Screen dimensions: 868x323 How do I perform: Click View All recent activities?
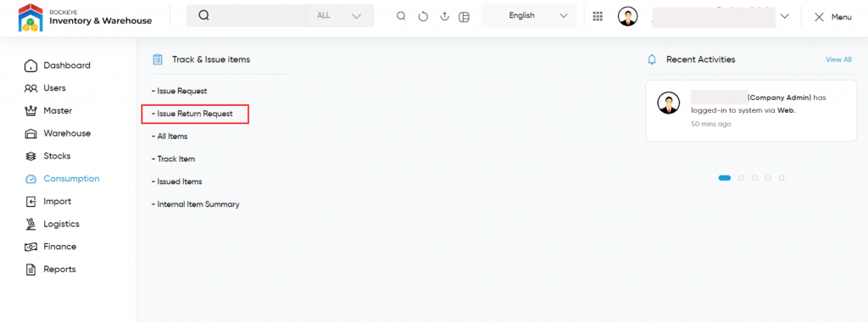pyautogui.click(x=838, y=59)
